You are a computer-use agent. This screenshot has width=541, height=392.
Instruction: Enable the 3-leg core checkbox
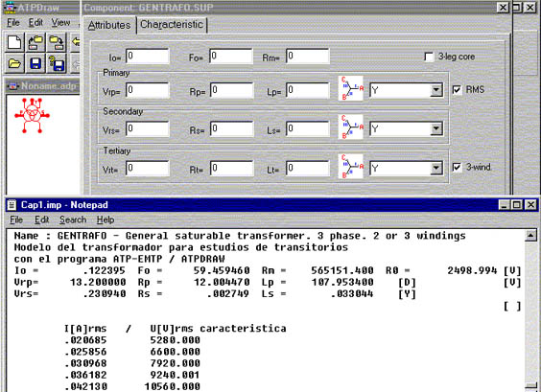(429, 57)
